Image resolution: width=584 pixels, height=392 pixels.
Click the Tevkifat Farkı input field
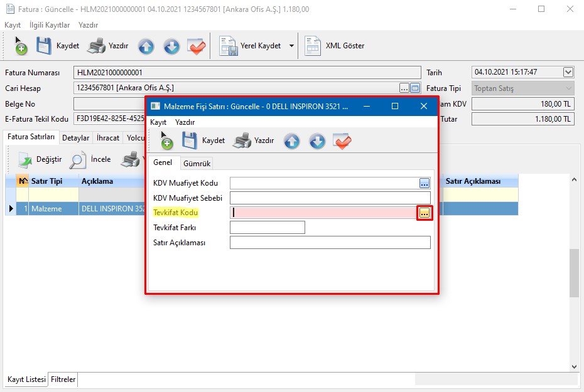[267, 228]
